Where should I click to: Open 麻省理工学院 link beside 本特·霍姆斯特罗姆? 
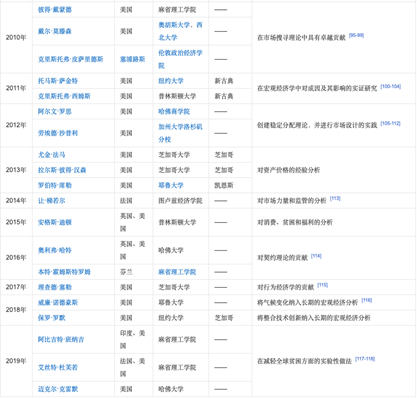(177, 272)
